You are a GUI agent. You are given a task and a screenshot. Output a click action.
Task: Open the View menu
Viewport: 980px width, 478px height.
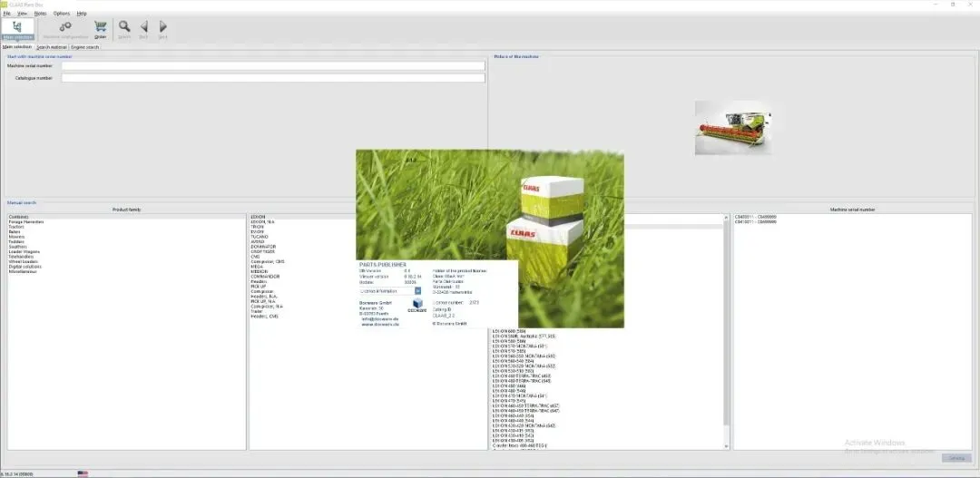[x=22, y=13]
